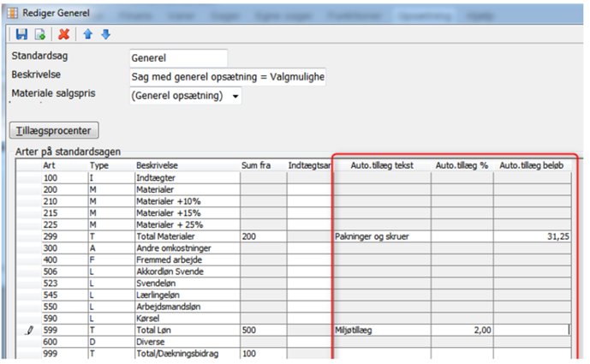
Task: Click the Standardsag input field
Action: click(178, 58)
